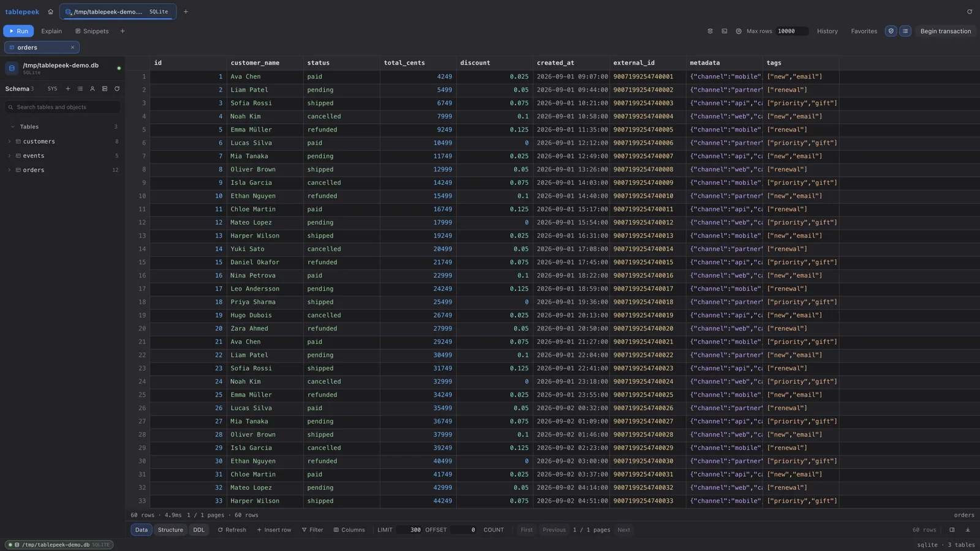
Task: Open the Columns chooser
Action: point(349,530)
